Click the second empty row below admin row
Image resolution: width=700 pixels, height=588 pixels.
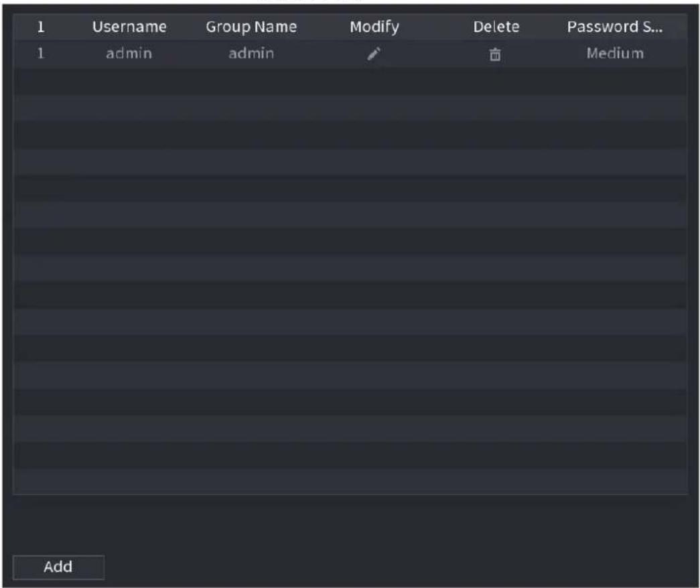point(350,108)
